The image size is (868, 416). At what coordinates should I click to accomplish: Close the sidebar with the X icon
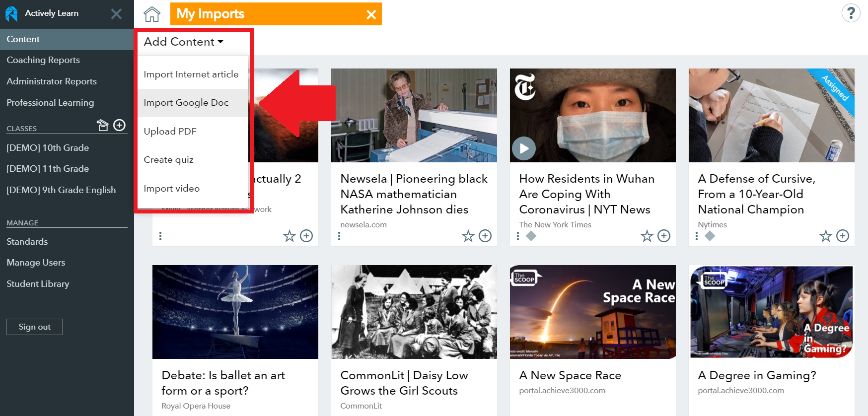[116, 14]
